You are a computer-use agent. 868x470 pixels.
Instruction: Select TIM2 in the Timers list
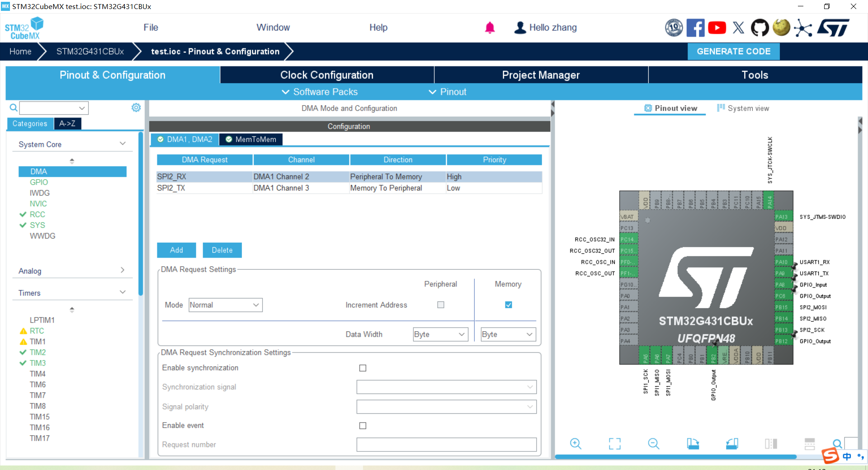[x=38, y=352]
